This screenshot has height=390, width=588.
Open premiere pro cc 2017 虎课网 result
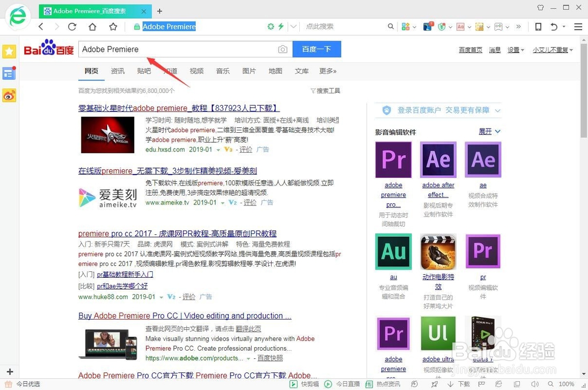[178, 233]
